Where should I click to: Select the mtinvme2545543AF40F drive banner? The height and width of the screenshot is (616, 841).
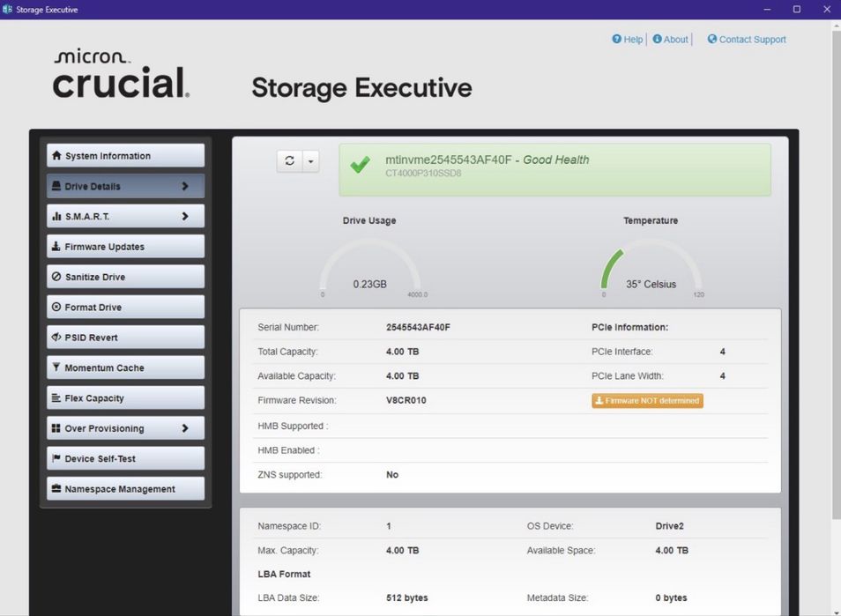click(554, 169)
